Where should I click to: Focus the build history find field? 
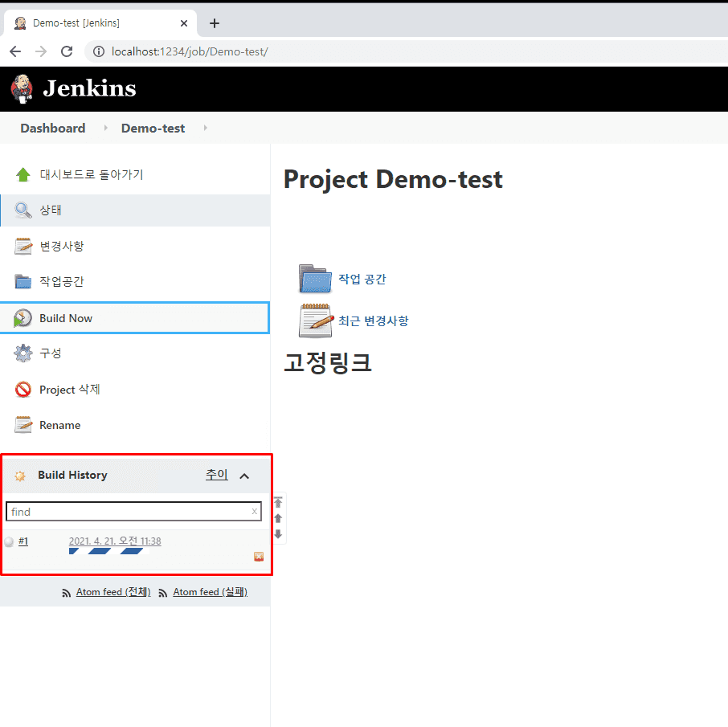(133, 512)
